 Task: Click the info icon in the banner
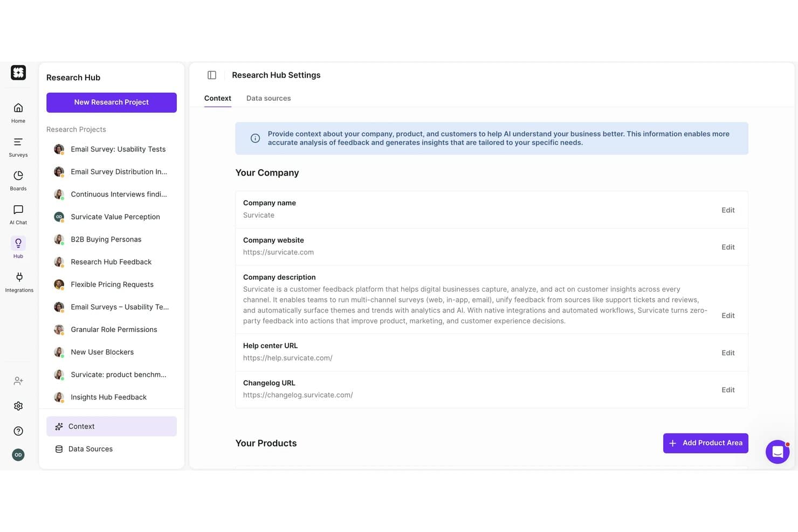[256, 139]
